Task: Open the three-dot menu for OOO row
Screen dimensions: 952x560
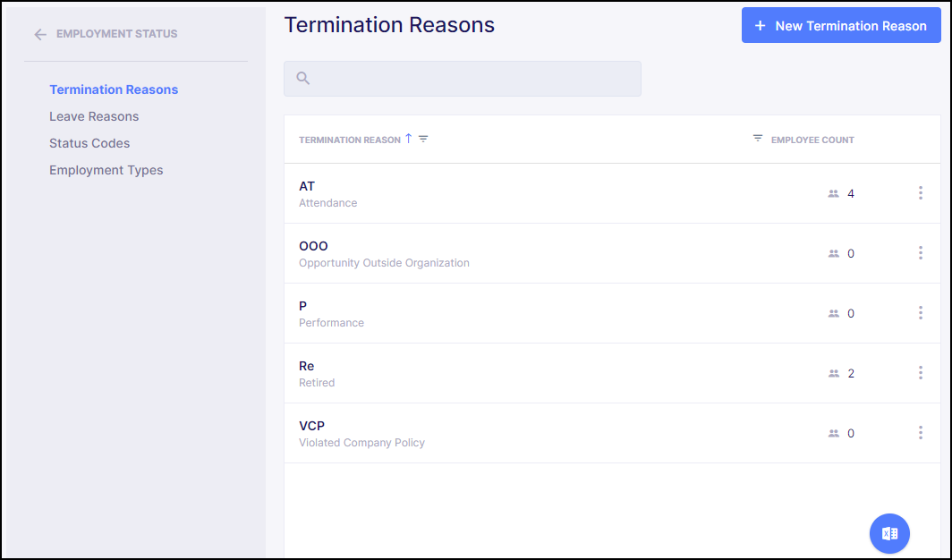Action: [920, 253]
